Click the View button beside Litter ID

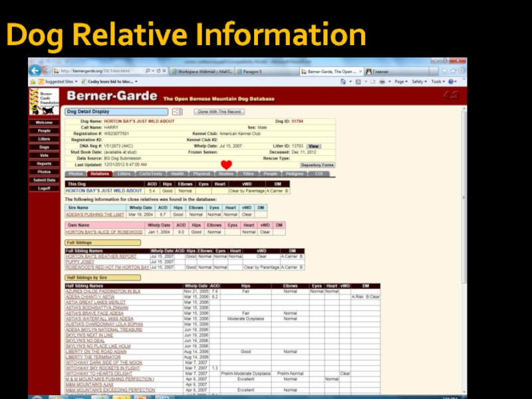tap(313, 146)
